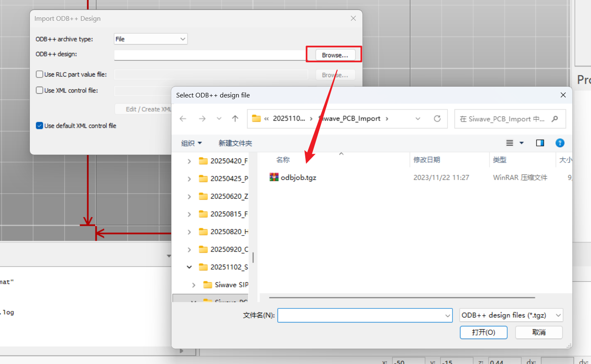Image resolution: width=591 pixels, height=364 pixels.
Task: Expand the 20250425_P folder node
Action: [189, 179]
